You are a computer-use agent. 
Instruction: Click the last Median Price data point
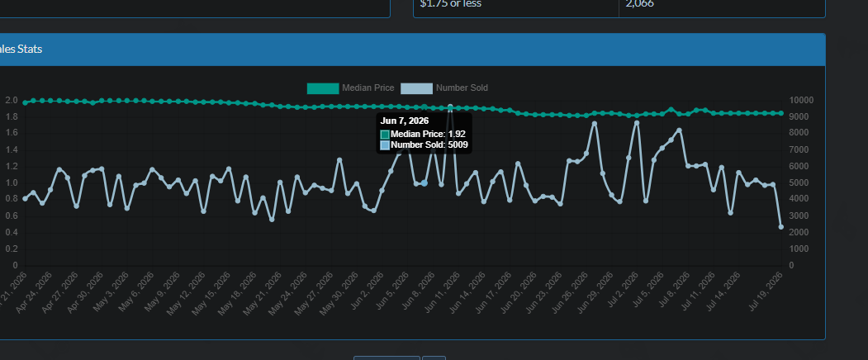(781, 113)
